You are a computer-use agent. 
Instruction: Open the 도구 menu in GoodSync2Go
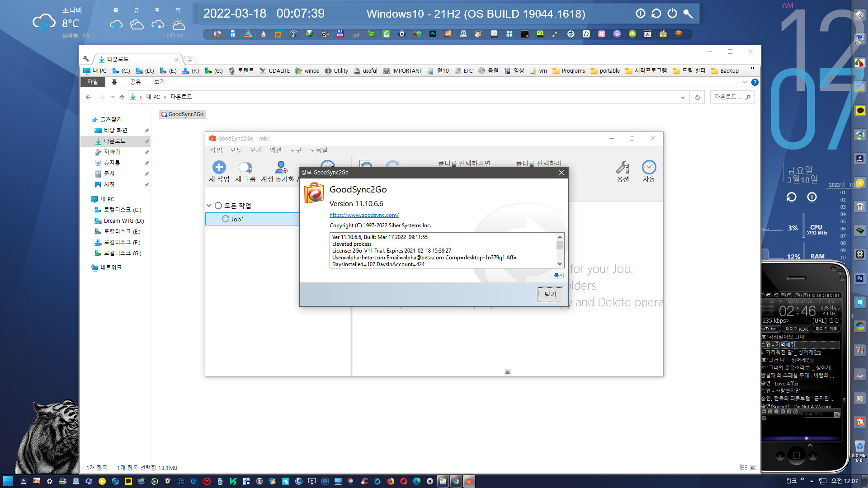pyautogui.click(x=295, y=150)
